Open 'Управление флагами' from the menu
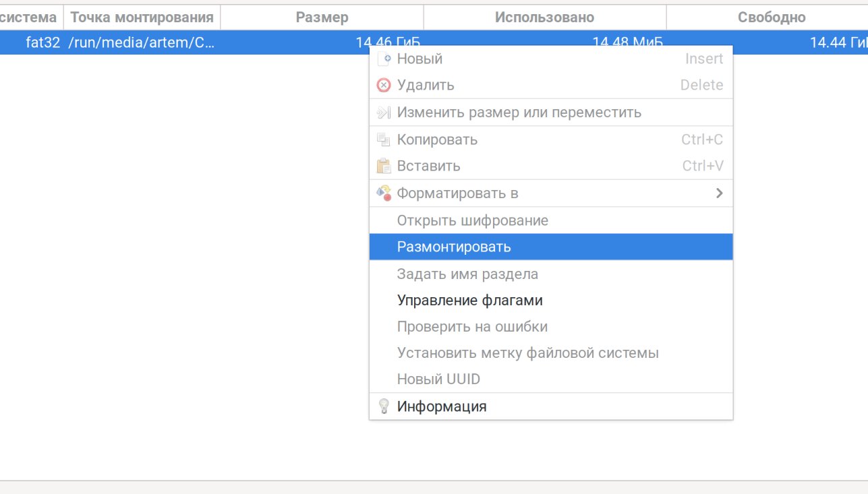This screenshot has height=494, width=868. [x=469, y=301]
